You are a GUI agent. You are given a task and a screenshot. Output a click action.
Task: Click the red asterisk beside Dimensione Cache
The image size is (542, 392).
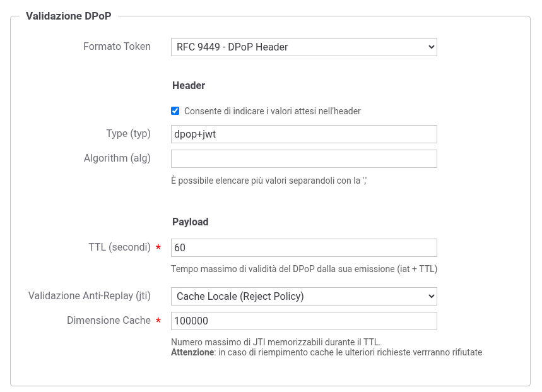pyautogui.click(x=158, y=321)
